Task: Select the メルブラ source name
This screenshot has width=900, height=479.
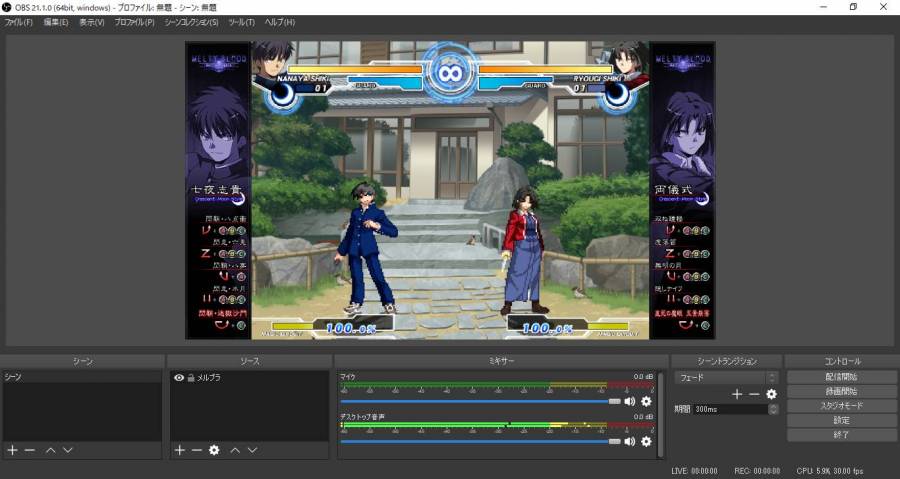Action: click(x=209, y=377)
